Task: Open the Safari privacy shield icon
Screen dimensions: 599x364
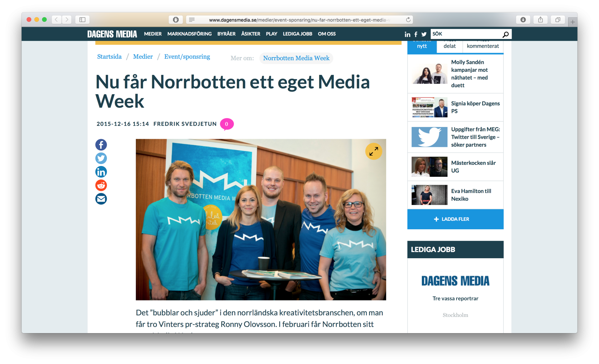Action: pyautogui.click(x=176, y=20)
